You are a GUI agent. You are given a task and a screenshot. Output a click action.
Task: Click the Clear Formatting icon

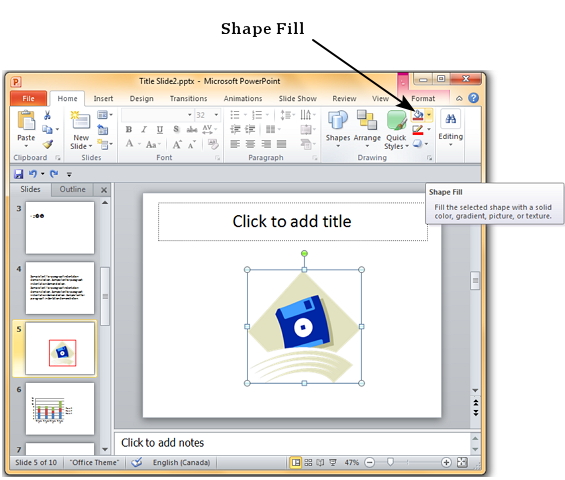coord(213,145)
